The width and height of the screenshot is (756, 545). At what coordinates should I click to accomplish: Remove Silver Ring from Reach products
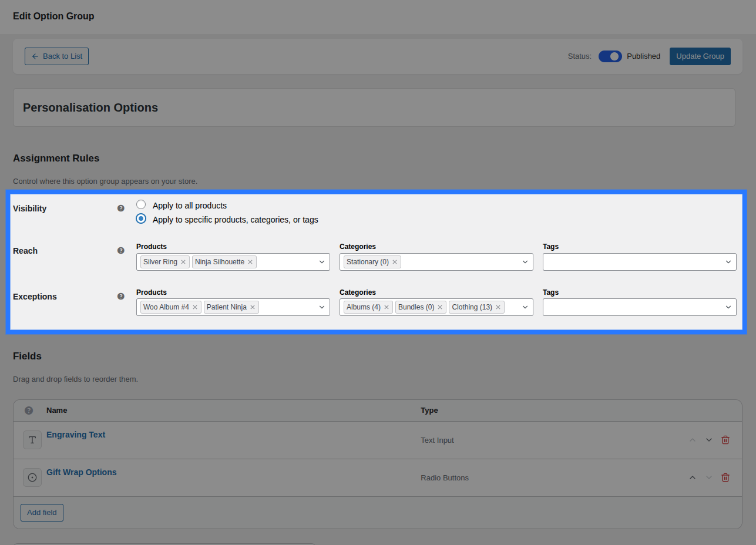(183, 262)
